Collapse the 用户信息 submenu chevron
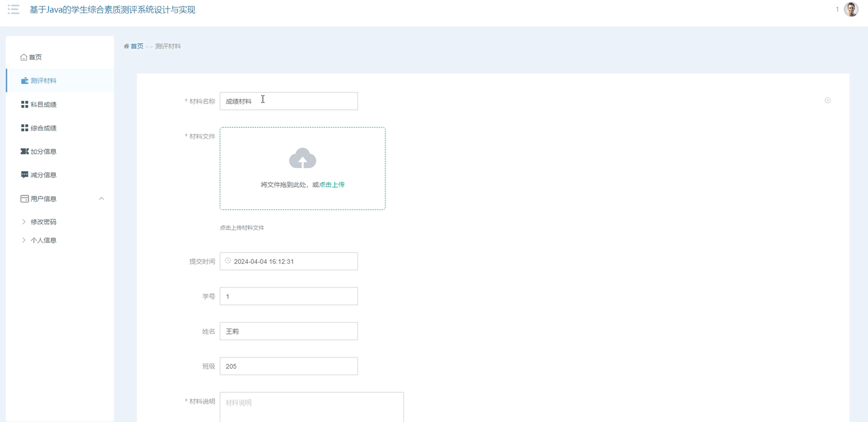The image size is (868, 422). click(x=102, y=199)
